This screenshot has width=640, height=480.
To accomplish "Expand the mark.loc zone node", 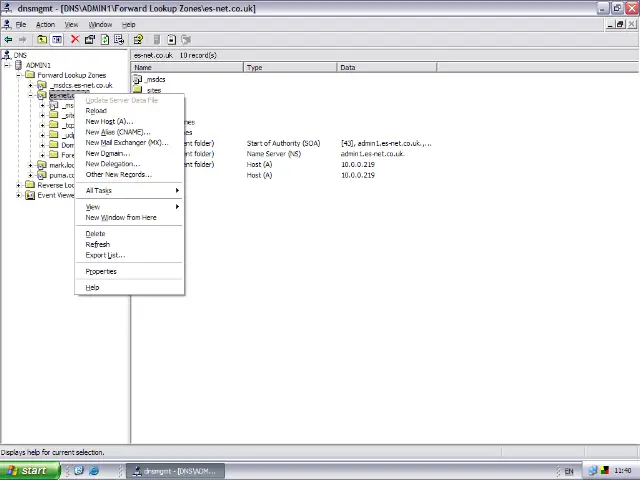I will 31,165.
